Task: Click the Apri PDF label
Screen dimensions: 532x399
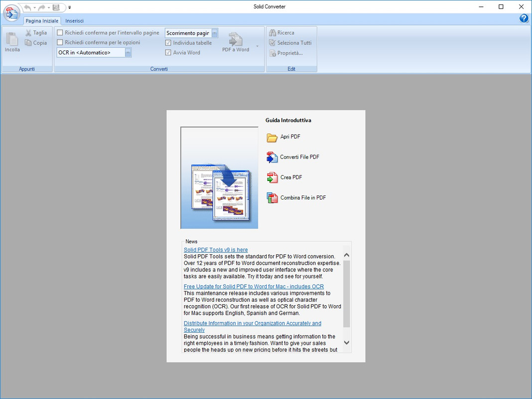Action: pyautogui.click(x=290, y=137)
